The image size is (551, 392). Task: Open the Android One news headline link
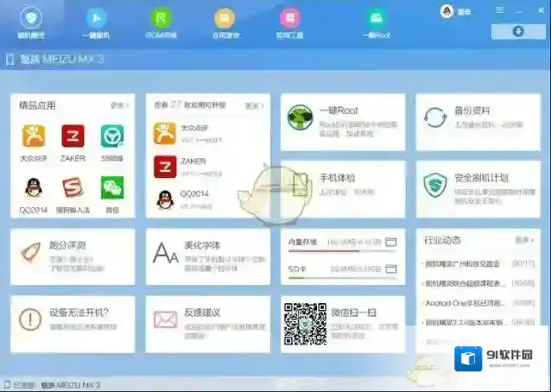tap(463, 303)
